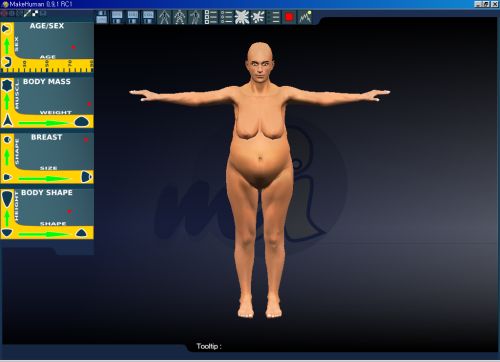
Task: Click the first standing figure icon in toolbar
Action: tap(164, 17)
